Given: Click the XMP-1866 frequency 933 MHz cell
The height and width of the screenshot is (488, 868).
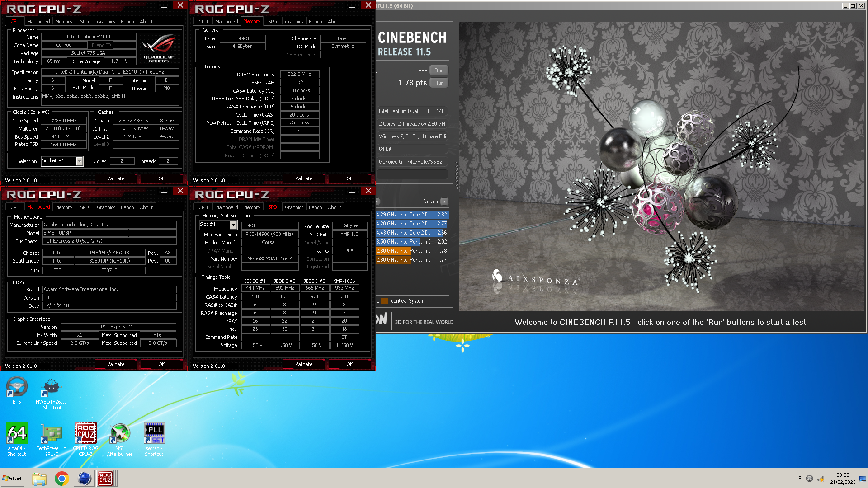Looking at the screenshot, I should [344, 288].
